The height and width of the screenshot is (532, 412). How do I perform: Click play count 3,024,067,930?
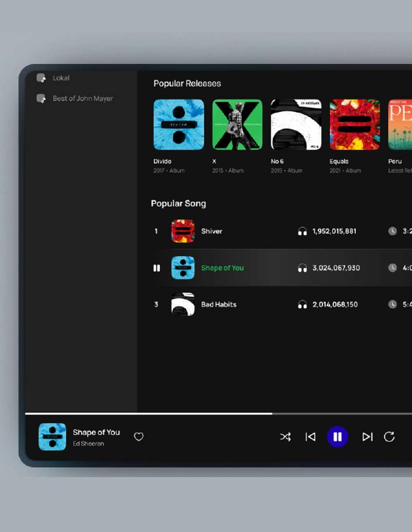336,268
